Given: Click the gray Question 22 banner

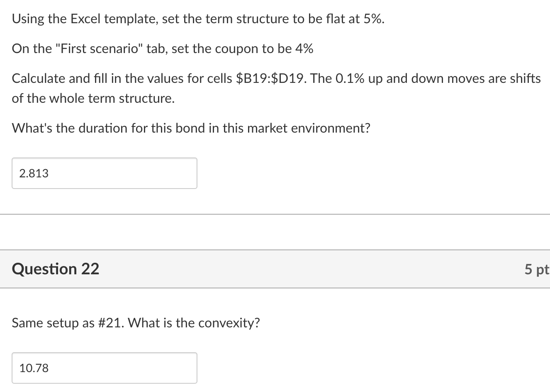Looking at the screenshot, I should (275, 269).
